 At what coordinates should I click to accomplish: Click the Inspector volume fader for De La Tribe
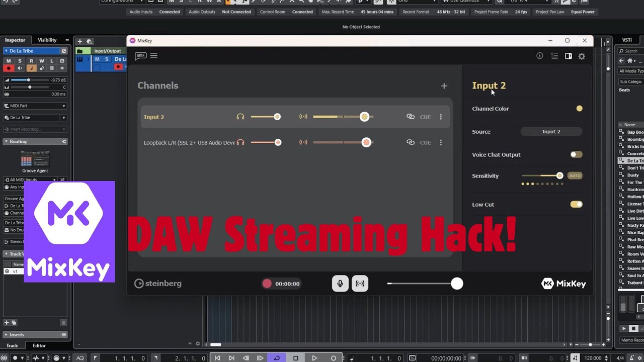pos(28,80)
